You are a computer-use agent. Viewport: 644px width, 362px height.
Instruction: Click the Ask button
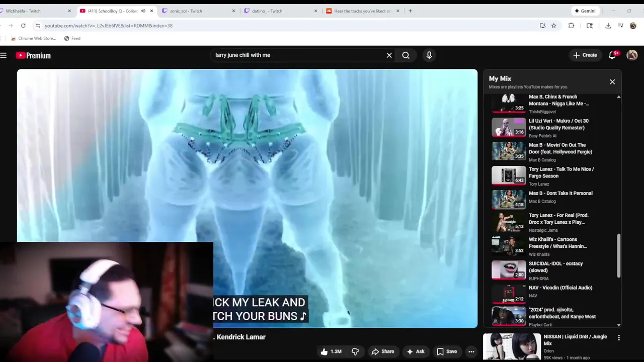[x=416, y=351]
